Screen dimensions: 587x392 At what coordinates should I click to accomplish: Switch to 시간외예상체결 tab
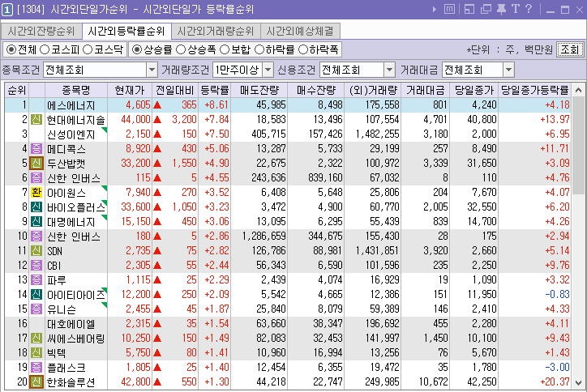click(x=300, y=31)
